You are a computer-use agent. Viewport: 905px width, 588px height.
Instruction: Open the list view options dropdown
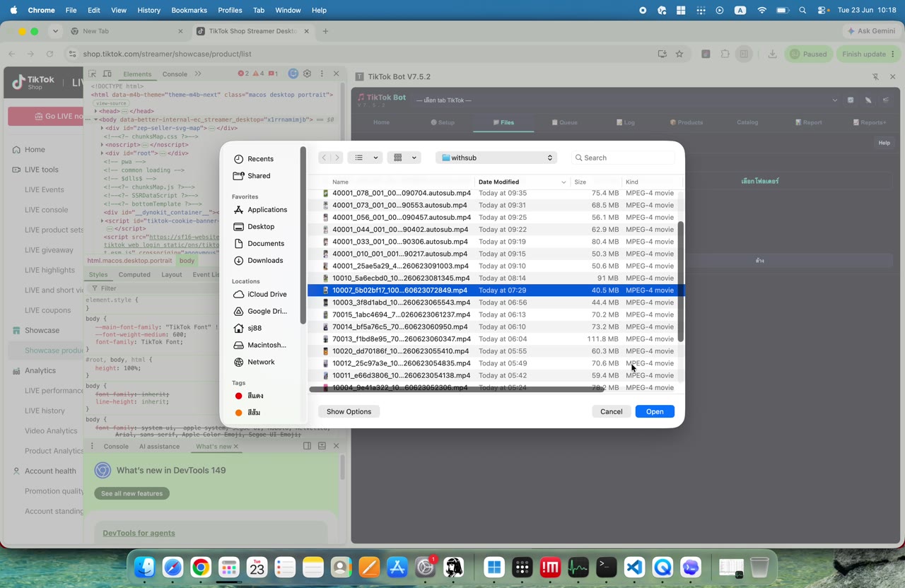[366, 158]
